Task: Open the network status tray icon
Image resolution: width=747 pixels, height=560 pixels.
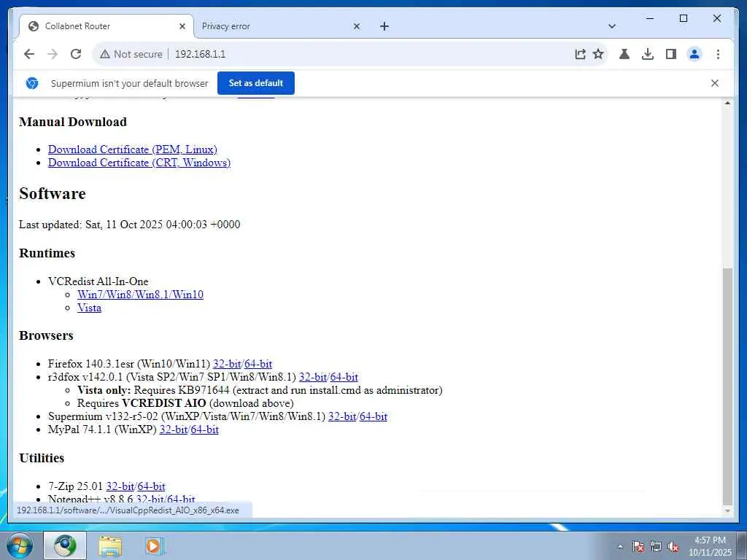Action: [656, 547]
